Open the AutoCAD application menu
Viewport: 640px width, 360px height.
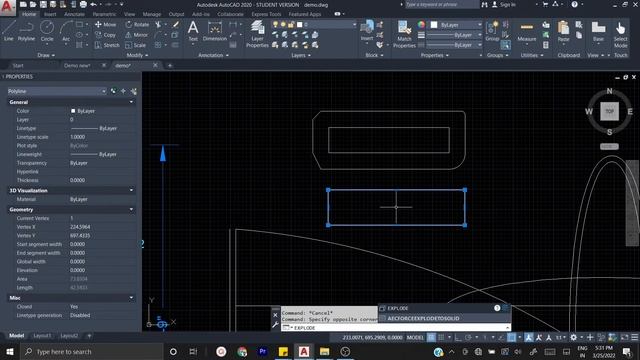click(7, 7)
